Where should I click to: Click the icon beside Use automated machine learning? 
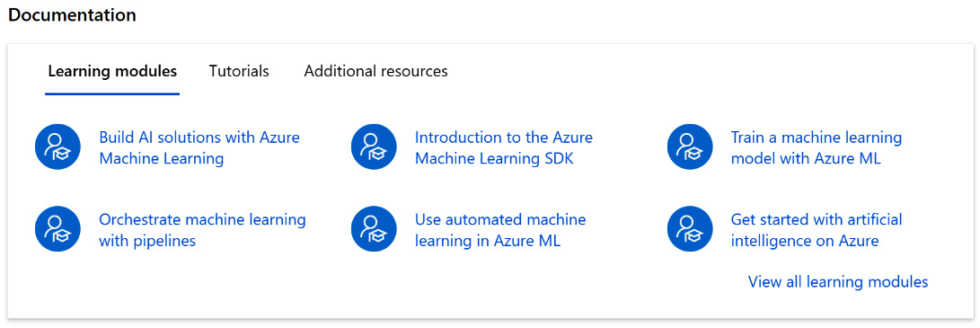point(374,229)
